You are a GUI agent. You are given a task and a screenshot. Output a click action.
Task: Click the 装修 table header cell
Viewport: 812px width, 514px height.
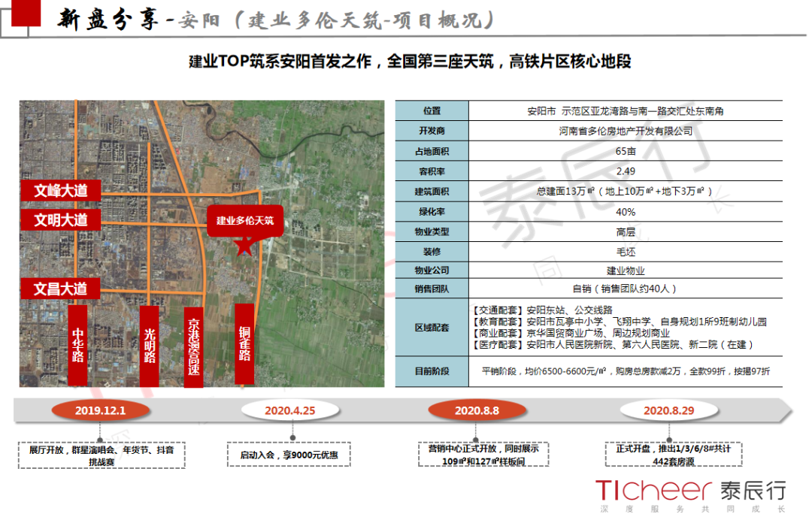coord(432,252)
